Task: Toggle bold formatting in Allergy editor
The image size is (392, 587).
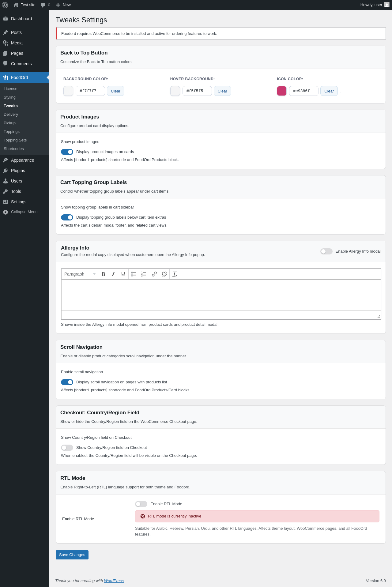Action: [104, 274]
